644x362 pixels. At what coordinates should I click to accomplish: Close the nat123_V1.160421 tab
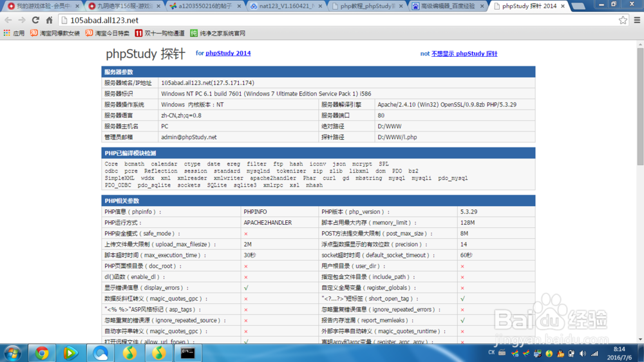click(320, 6)
